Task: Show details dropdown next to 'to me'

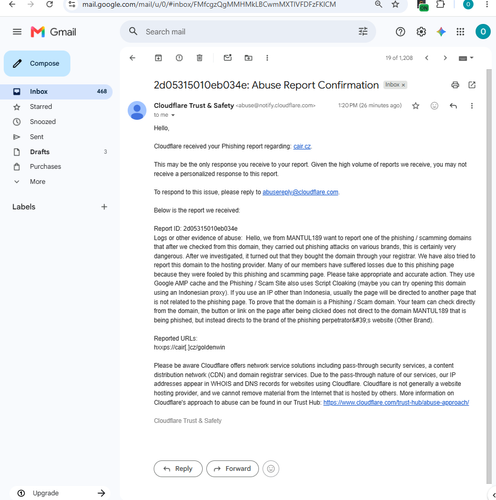Action: [x=173, y=115]
